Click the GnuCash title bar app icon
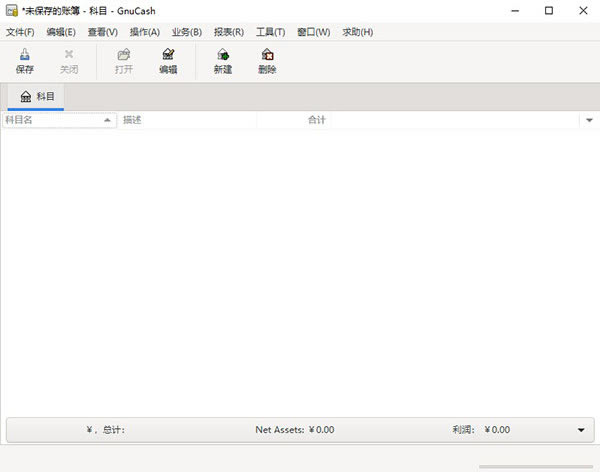This screenshot has height=472, width=600. tap(11, 10)
